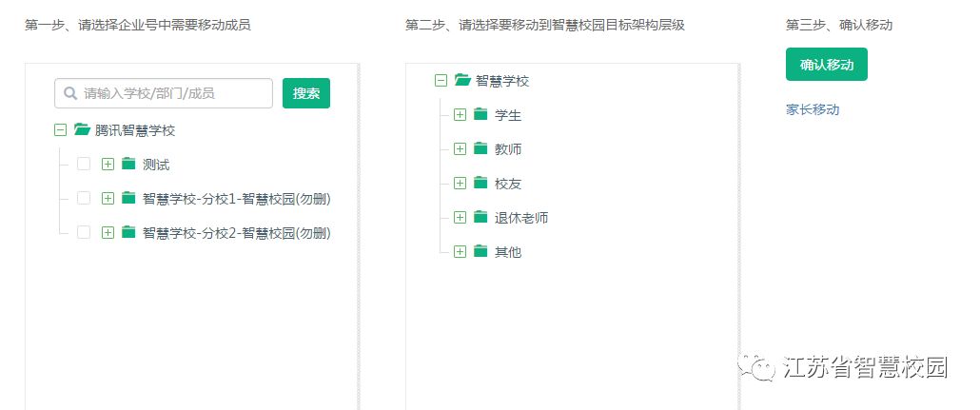Click the magnifier icon in search box

click(70, 93)
